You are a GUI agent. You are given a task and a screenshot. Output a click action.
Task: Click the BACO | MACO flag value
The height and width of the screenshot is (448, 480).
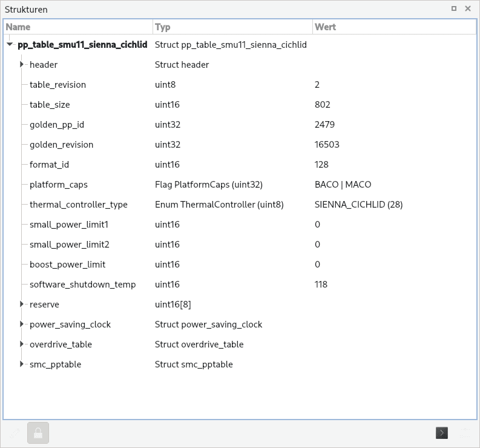click(343, 184)
